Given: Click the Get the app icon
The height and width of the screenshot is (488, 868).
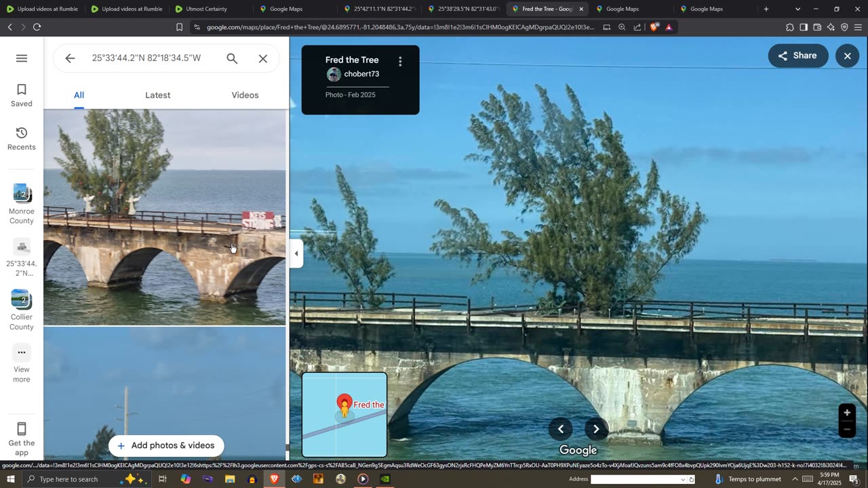Looking at the screenshot, I should click(x=22, y=428).
